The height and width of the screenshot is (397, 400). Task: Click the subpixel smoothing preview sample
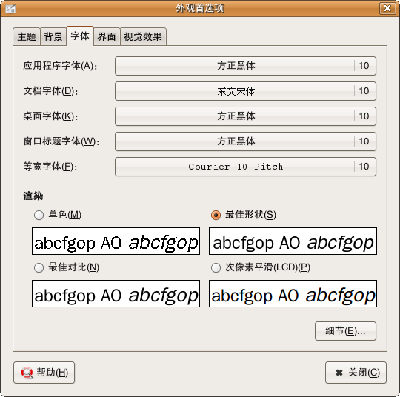point(293,294)
